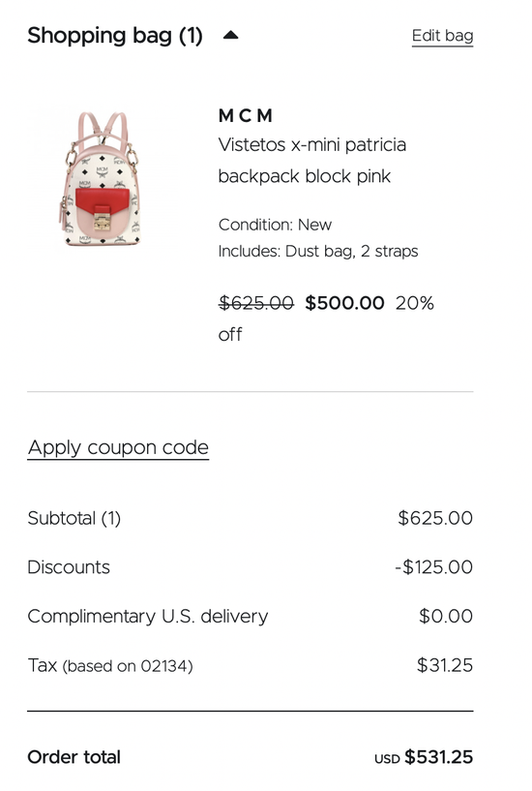The image size is (532, 791).
Task: Collapse the Shopping bag section arrow
Action: 231,35
